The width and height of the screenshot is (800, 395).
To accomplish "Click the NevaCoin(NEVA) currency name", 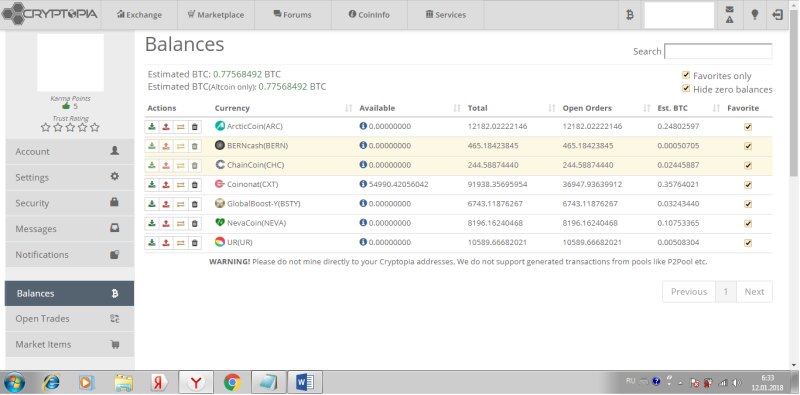I will click(x=257, y=223).
